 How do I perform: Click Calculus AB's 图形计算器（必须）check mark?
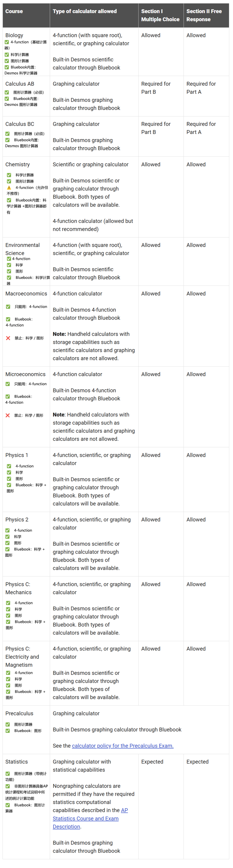(x=7, y=92)
